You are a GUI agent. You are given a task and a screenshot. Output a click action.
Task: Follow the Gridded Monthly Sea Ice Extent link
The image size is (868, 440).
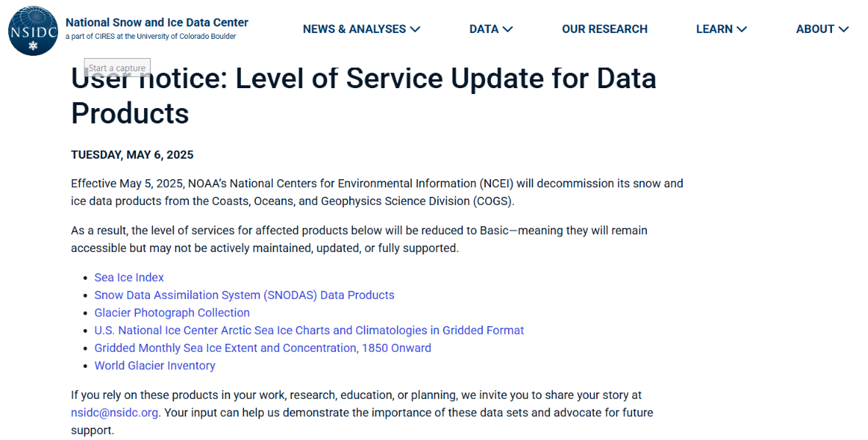click(262, 348)
